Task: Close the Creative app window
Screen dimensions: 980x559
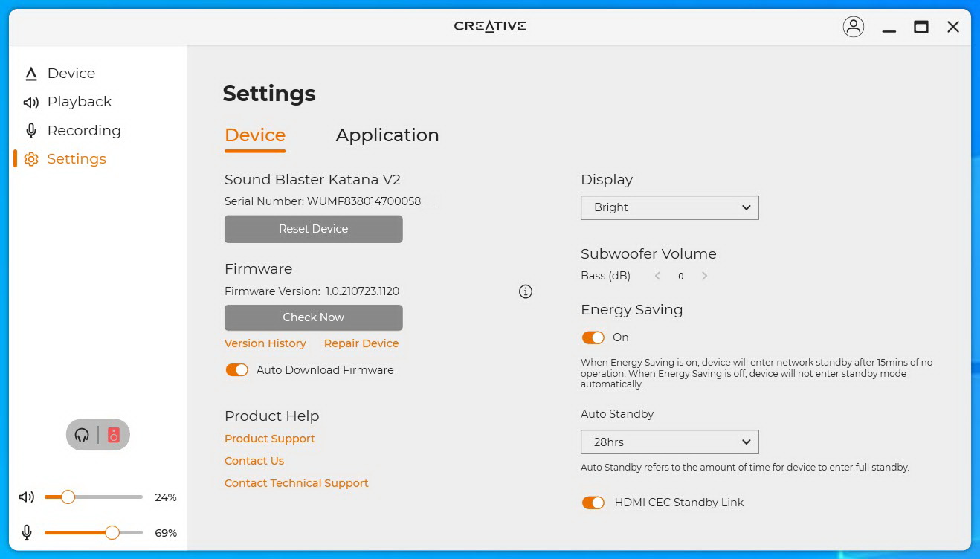Action: click(x=953, y=27)
